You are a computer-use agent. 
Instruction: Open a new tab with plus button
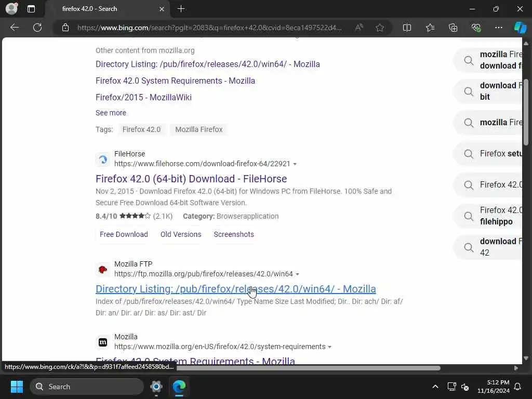coord(181,9)
